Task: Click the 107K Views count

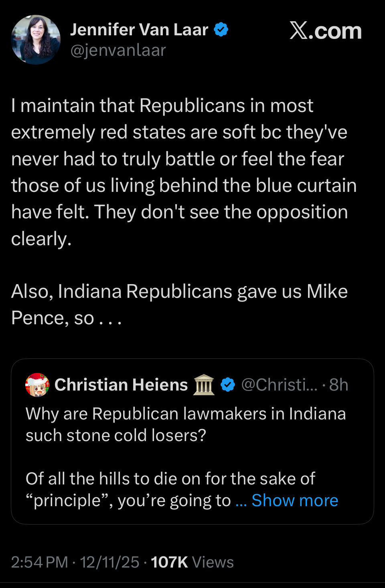Action: pos(192,562)
